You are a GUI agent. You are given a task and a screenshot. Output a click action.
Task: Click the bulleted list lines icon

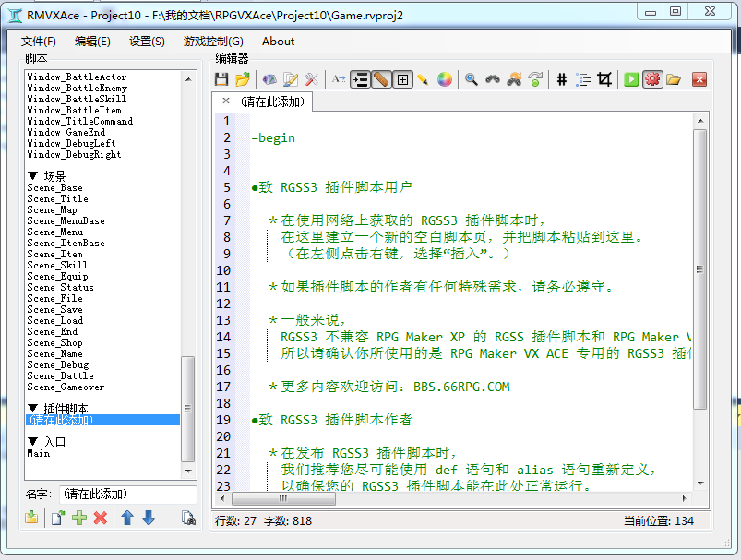pyautogui.click(x=583, y=79)
